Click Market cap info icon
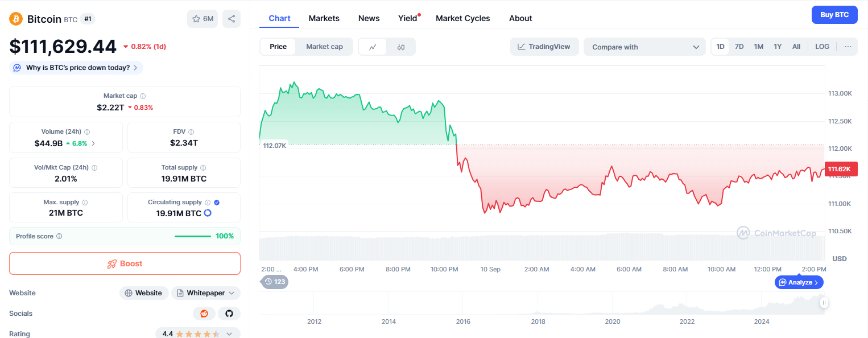 143,96
